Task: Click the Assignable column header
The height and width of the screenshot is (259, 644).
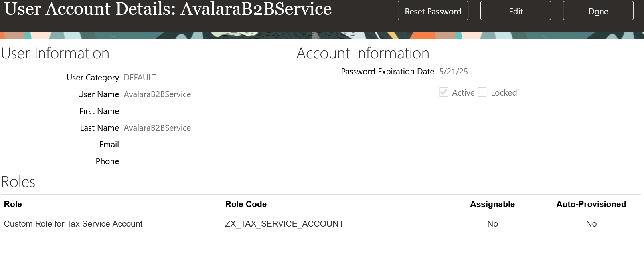Action: click(x=492, y=204)
